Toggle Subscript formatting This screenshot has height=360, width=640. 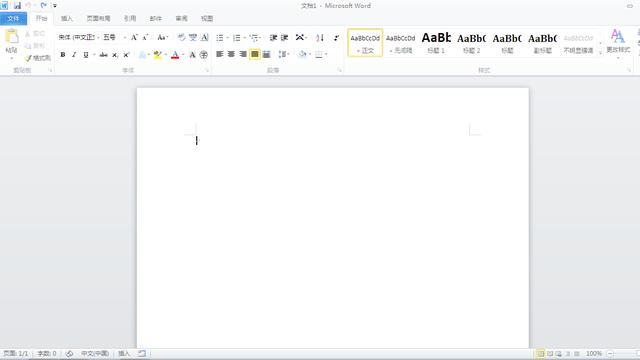click(115, 54)
